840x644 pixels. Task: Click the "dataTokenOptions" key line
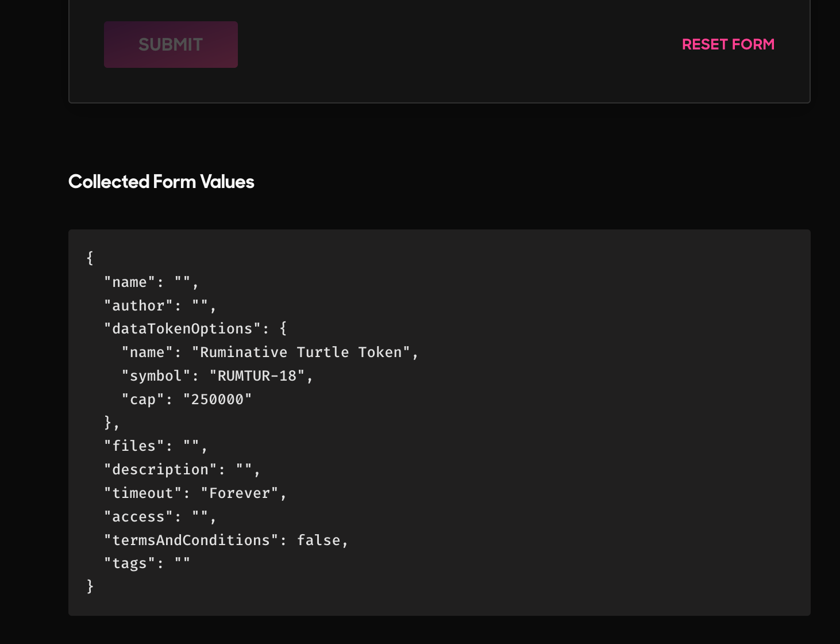pos(195,329)
